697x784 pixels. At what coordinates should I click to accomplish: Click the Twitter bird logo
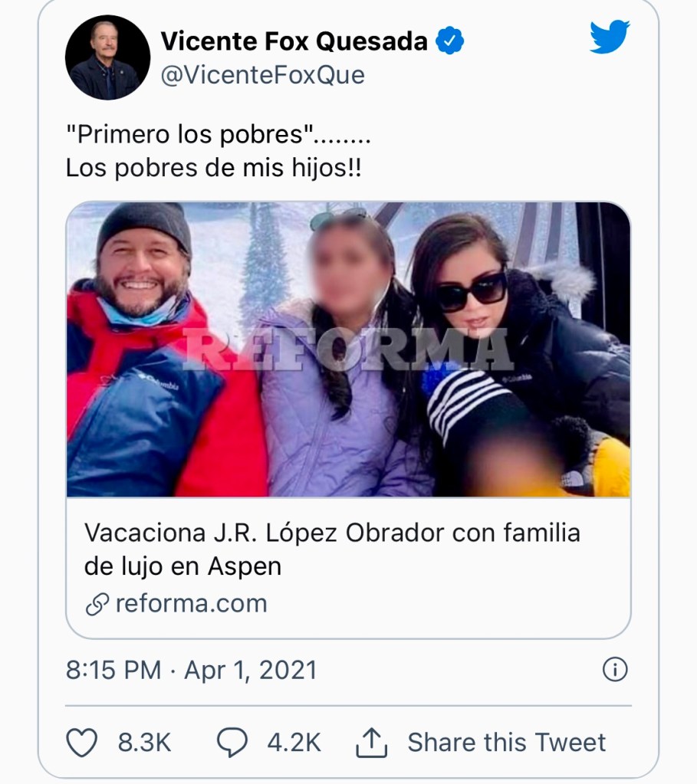[x=609, y=37]
